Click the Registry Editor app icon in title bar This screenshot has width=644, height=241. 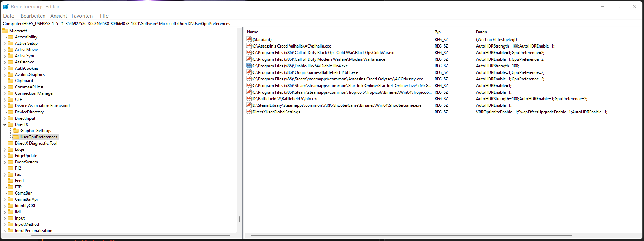6,6
